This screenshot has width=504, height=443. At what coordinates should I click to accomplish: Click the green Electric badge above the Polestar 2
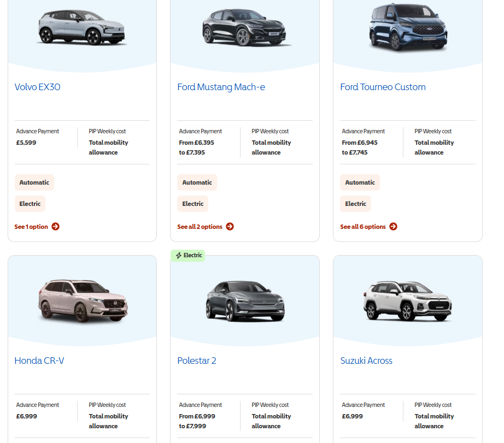tap(188, 256)
